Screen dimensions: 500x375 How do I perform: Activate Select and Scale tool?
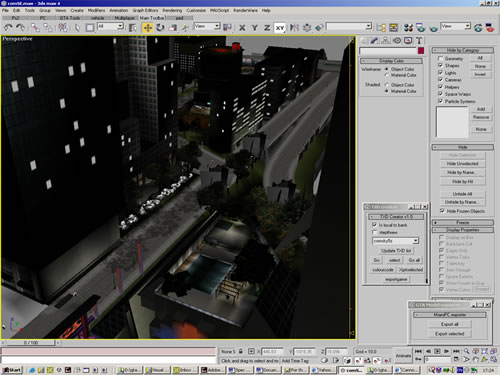pyautogui.click(x=173, y=28)
